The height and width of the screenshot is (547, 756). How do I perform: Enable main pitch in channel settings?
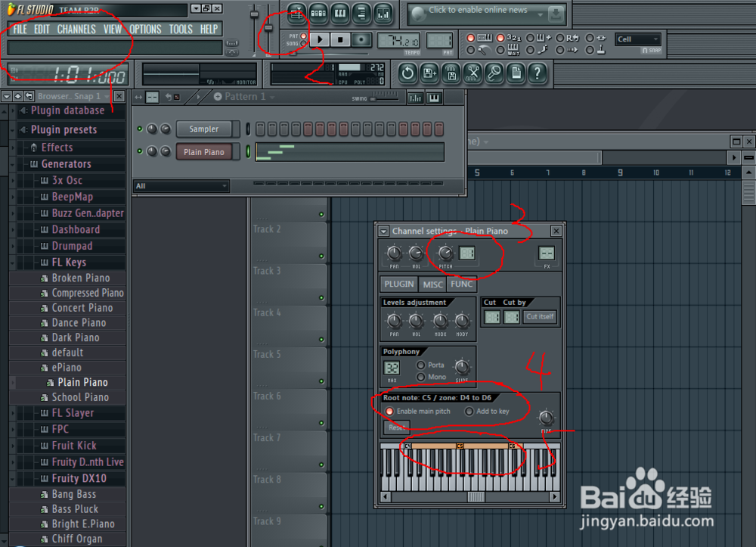coord(389,412)
